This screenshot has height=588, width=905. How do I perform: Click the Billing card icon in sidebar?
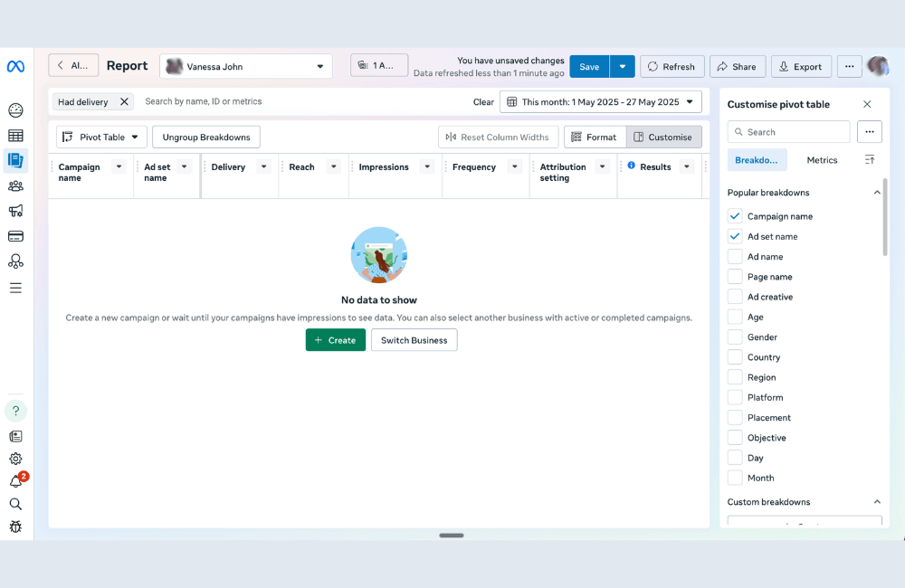click(x=15, y=236)
